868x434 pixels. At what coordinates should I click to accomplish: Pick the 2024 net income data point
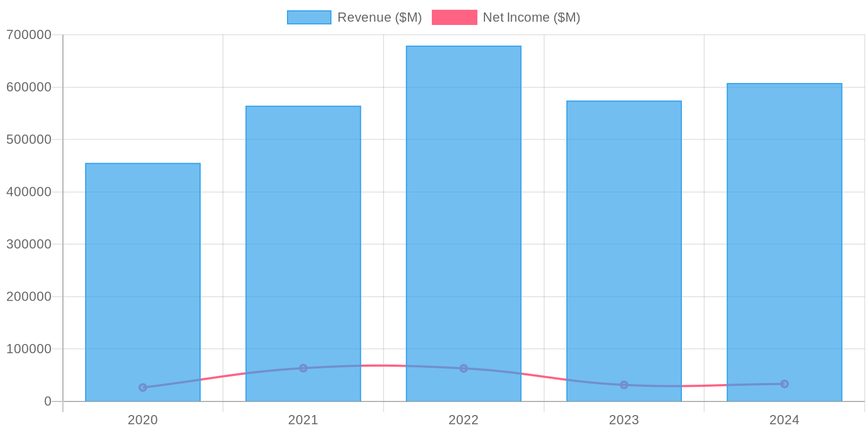[x=784, y=384]
